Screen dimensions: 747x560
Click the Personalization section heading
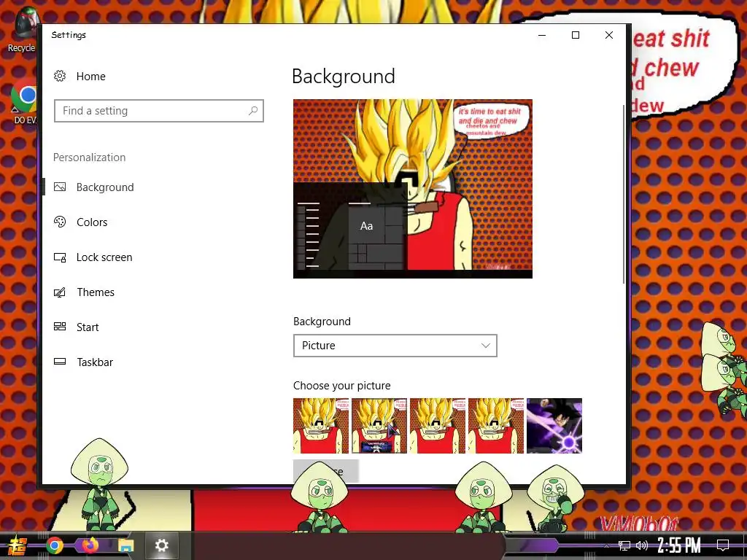click(90, 157)
